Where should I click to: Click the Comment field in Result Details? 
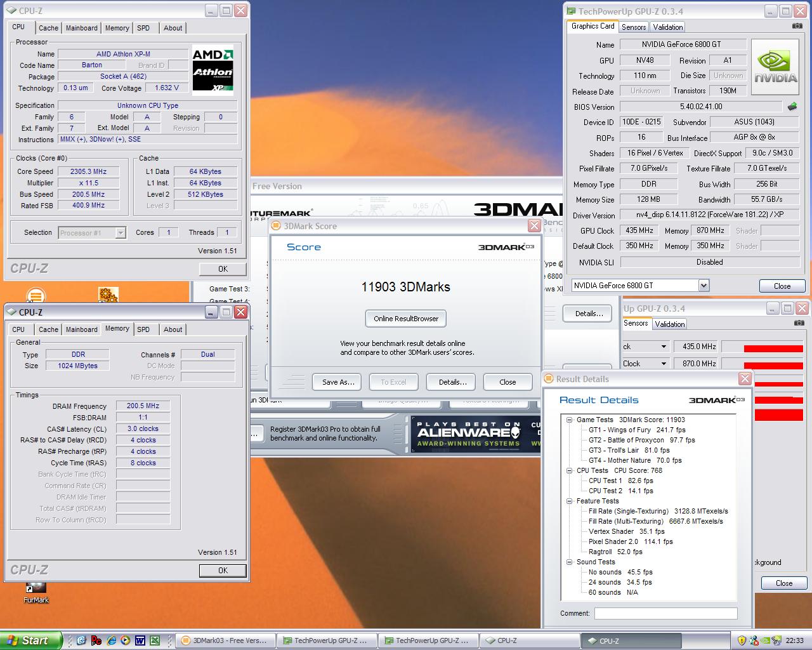point(665,613)
